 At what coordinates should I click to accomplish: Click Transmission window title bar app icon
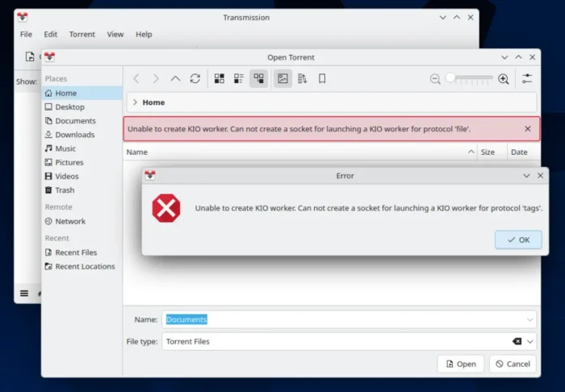(x=23, y=17)
